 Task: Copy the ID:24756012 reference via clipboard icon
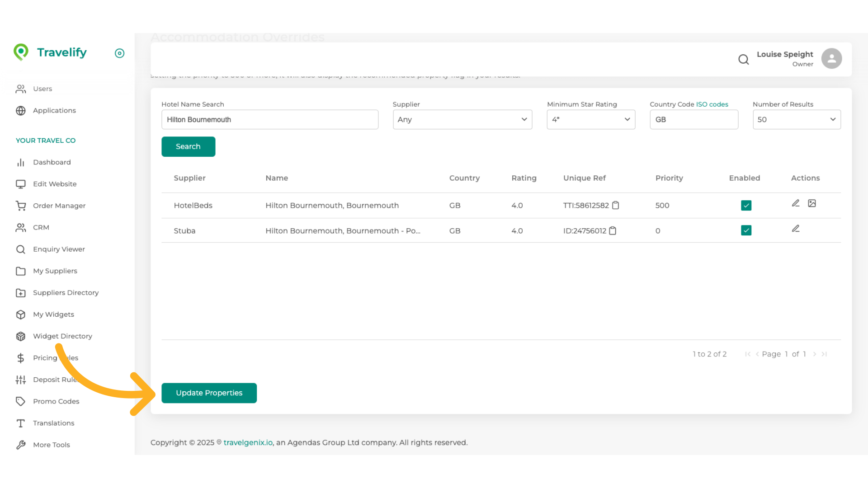(613, 230)
